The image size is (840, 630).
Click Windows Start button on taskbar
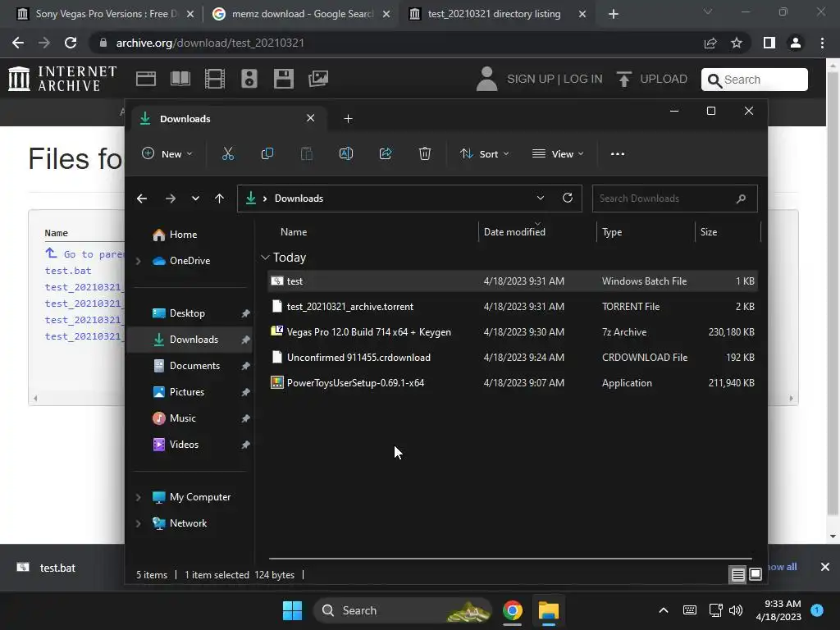tap(293, 610)
